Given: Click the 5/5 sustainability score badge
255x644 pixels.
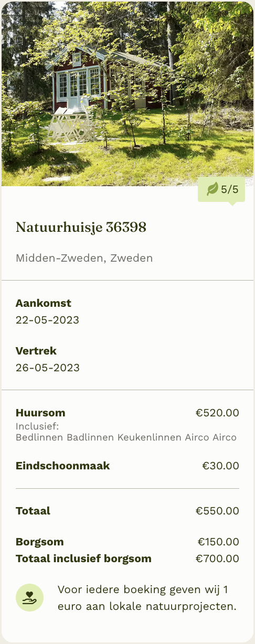Looking at the screenshot, I should (x=221, y=189).
